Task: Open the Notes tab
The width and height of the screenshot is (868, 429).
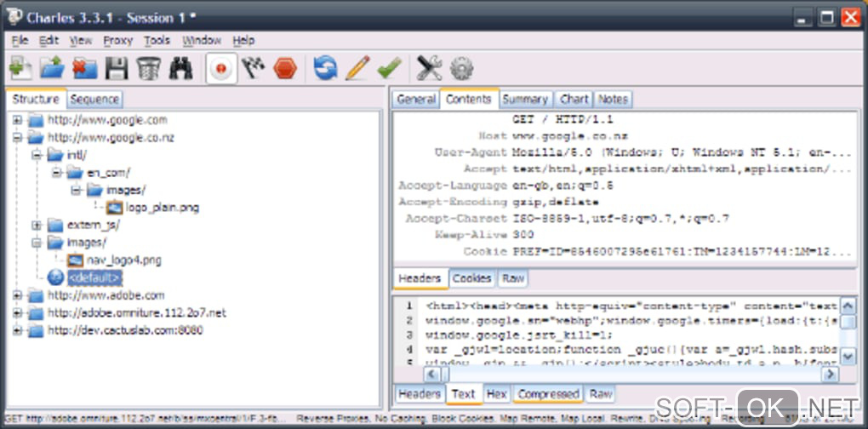Action: (x=613, y=100)
